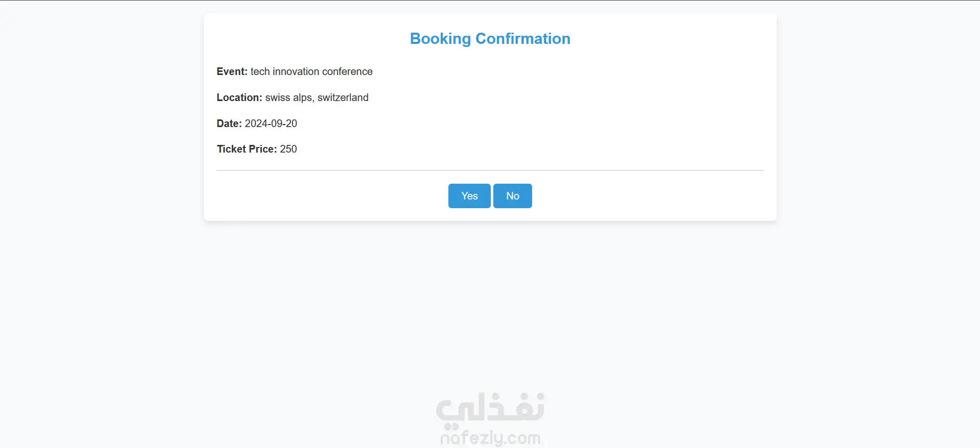Confirm the booking with Yes
This screenshot has width=980, height=448.
click(x=469, y=196)
